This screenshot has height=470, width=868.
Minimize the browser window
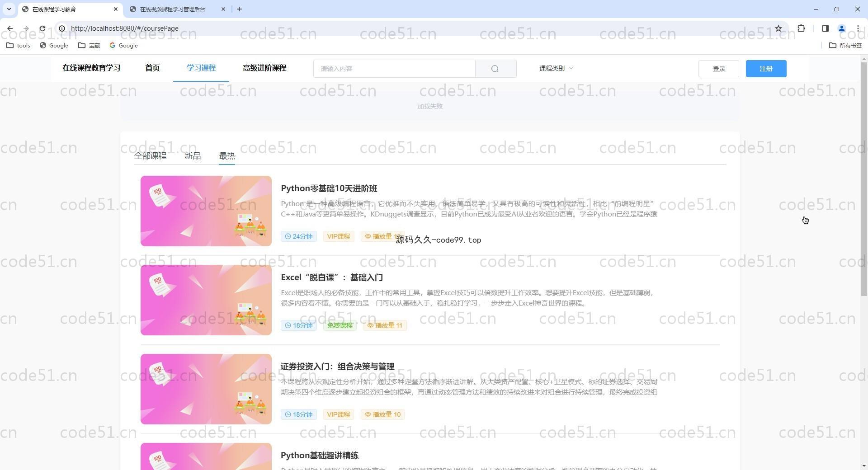816,9
